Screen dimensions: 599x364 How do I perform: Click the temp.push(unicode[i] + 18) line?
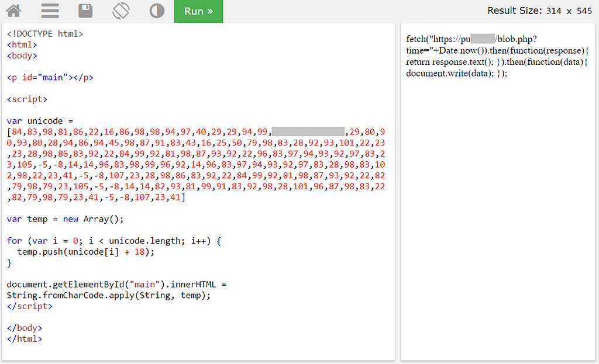point(85,252)
